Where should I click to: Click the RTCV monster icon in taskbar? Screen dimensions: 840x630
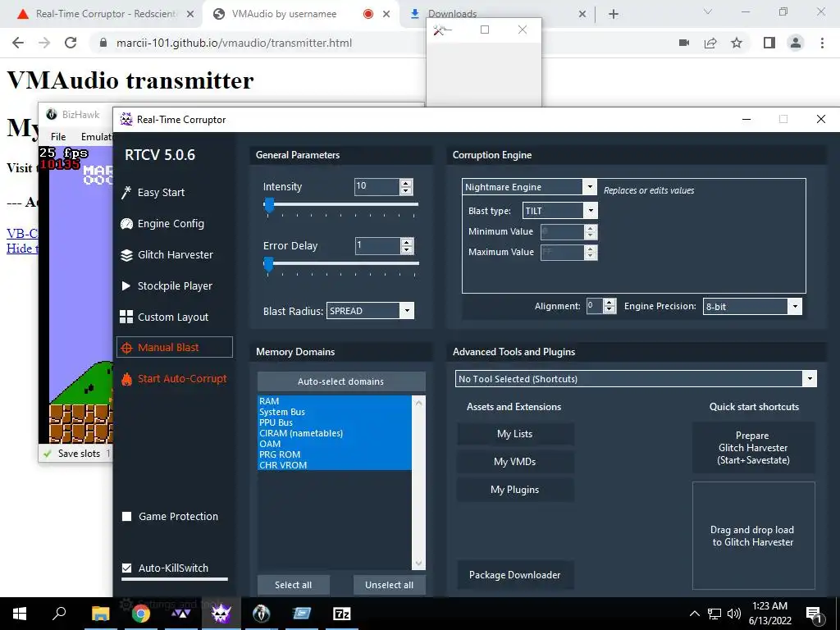click(221, 614)
